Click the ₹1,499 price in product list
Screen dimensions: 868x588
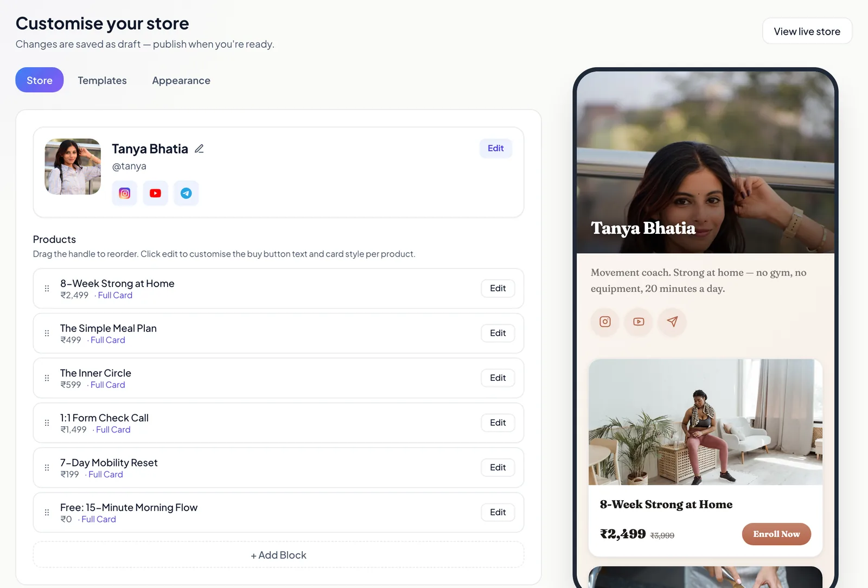(74, 430)
